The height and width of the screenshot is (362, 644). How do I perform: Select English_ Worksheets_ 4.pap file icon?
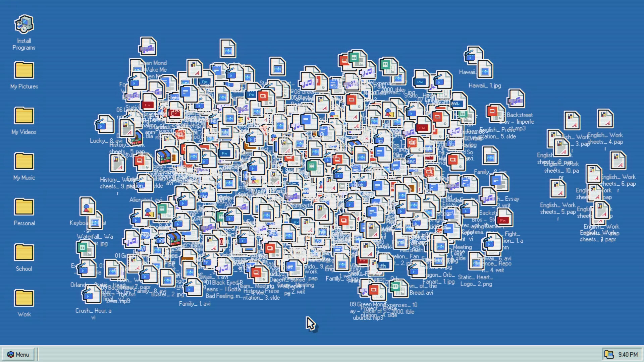pyautogui.click(x=605, y=119)
